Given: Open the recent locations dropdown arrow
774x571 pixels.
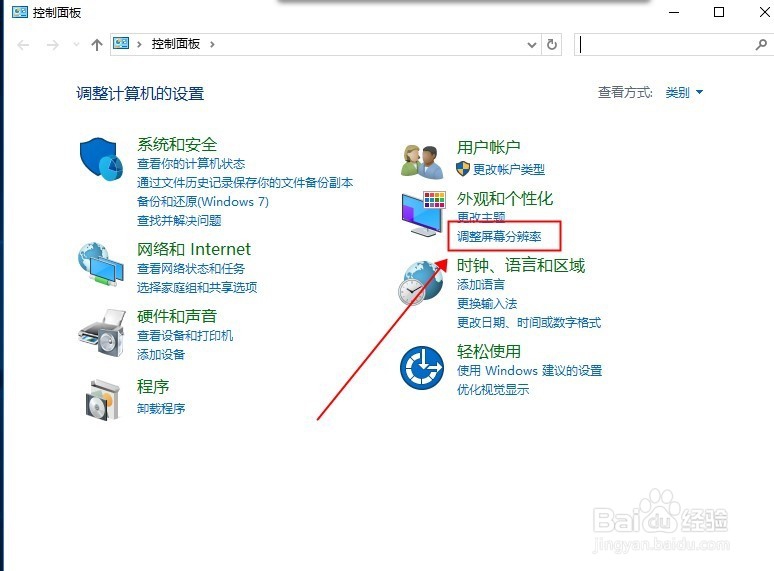Looking at the screenshot, I should click(x=76, y=44).
